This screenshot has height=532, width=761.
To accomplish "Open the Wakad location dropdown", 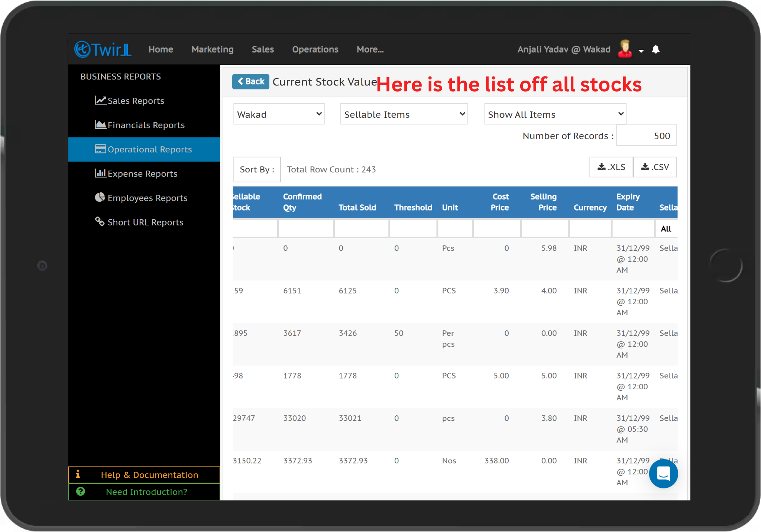I will coord(279,114).
